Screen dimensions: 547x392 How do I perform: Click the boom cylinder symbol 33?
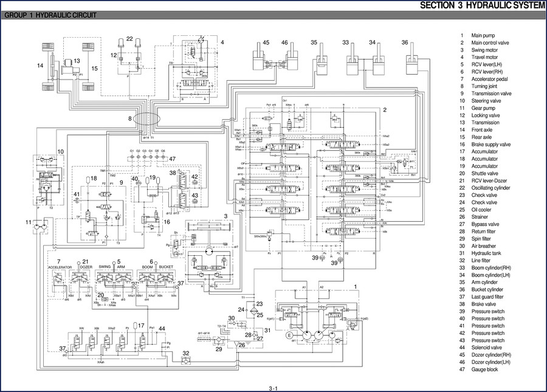pyautogui.click(x=353, y=60)
